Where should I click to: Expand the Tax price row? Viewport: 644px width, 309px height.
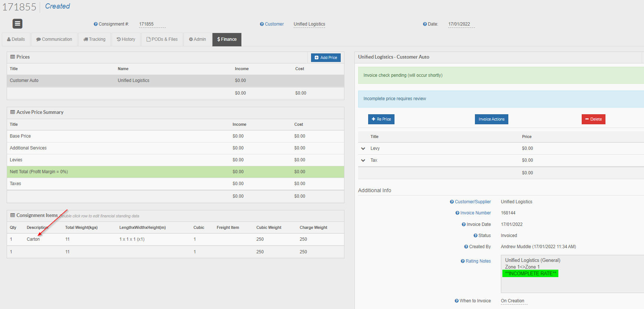click(x=363, y=160)
